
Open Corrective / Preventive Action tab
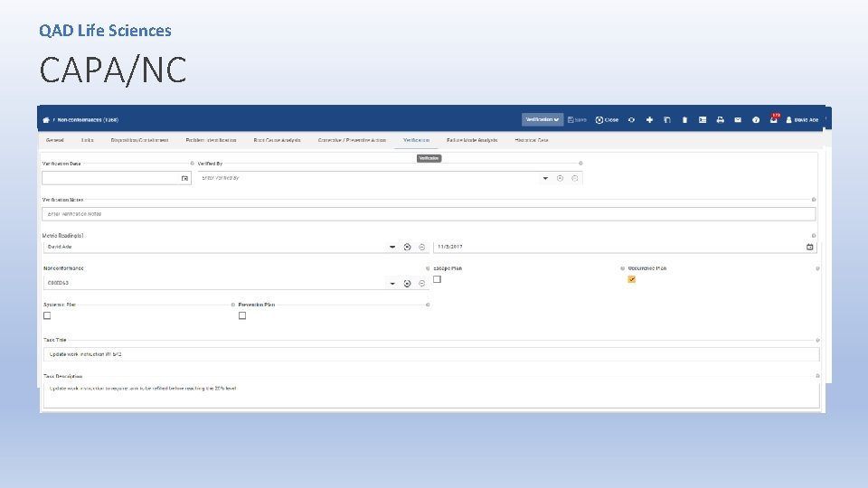pyautogui.click(x=352, y=141)
